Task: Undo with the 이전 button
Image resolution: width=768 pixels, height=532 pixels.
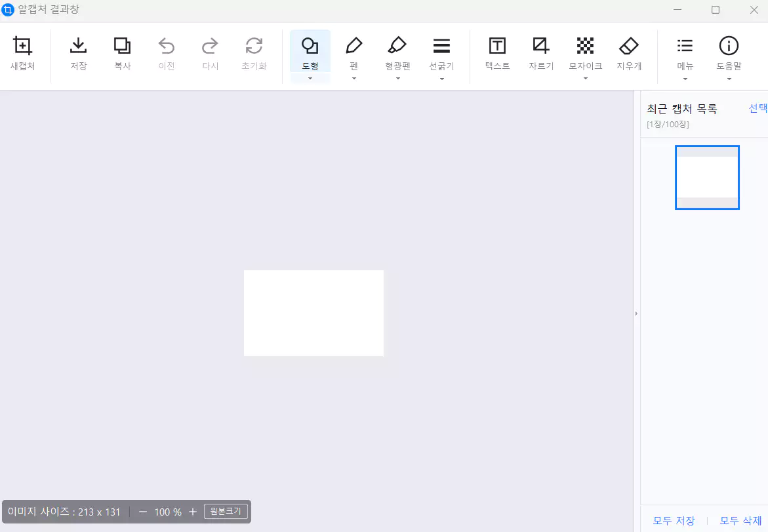Action: pos(167,53)
